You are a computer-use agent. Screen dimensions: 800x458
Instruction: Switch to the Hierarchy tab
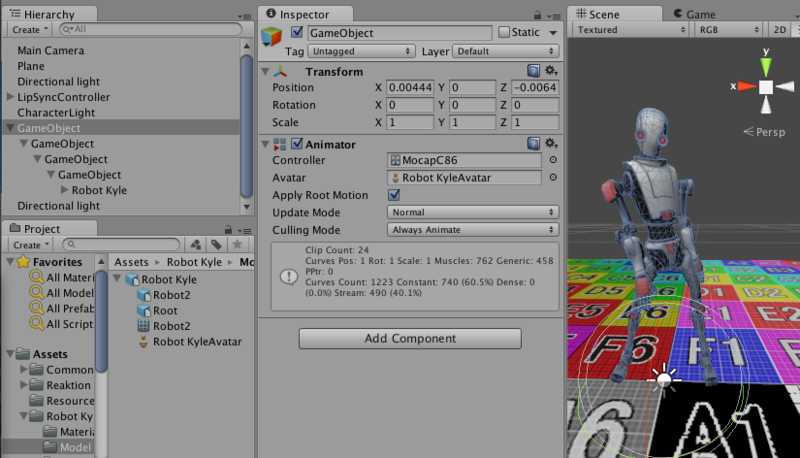[49, 14]
